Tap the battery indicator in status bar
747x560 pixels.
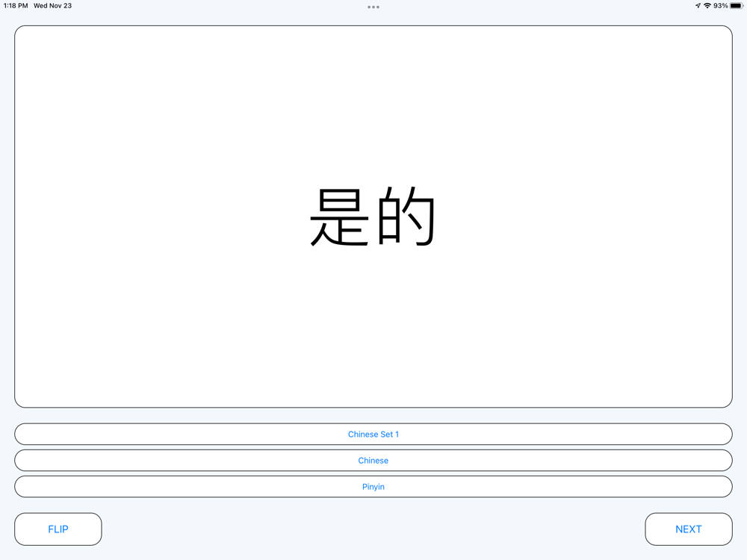pos(737,6)
